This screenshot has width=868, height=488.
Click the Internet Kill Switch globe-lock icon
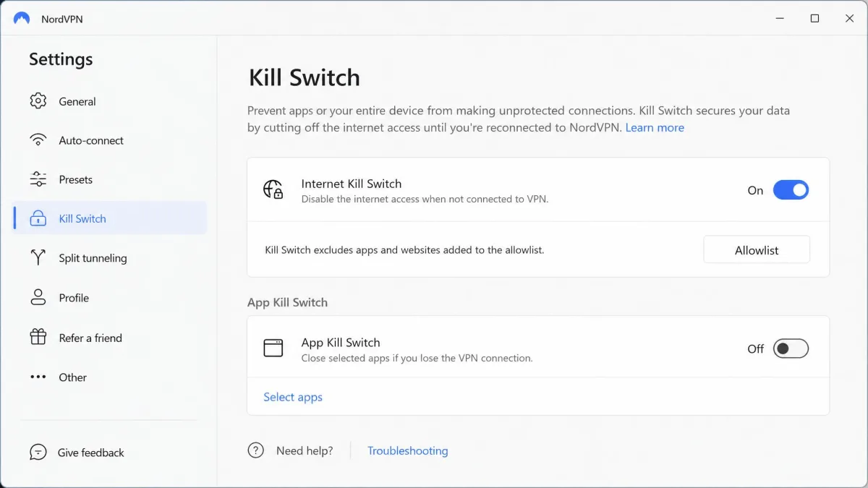273,190
